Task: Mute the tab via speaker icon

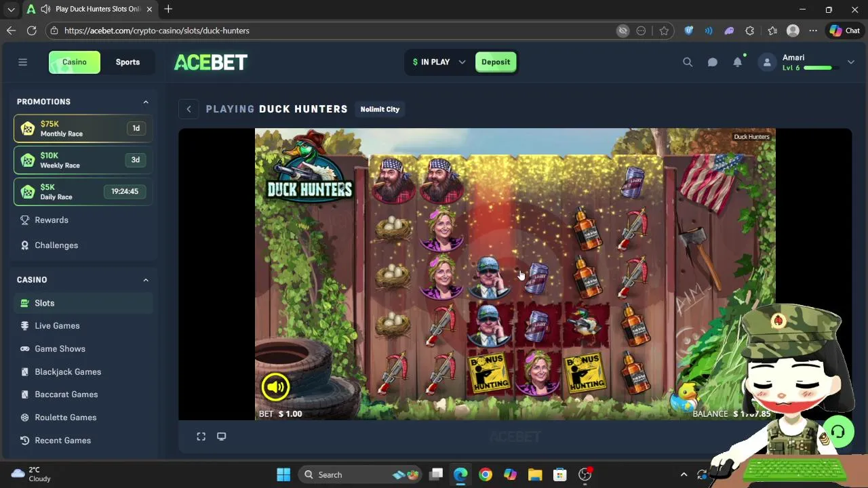Action: [x=45, y=9]
